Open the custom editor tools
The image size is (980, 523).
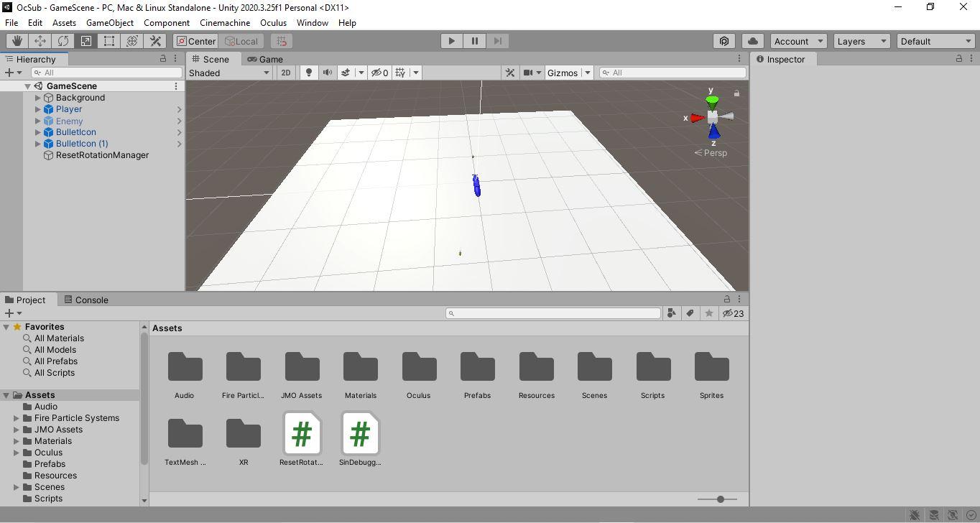coord(155,41)
